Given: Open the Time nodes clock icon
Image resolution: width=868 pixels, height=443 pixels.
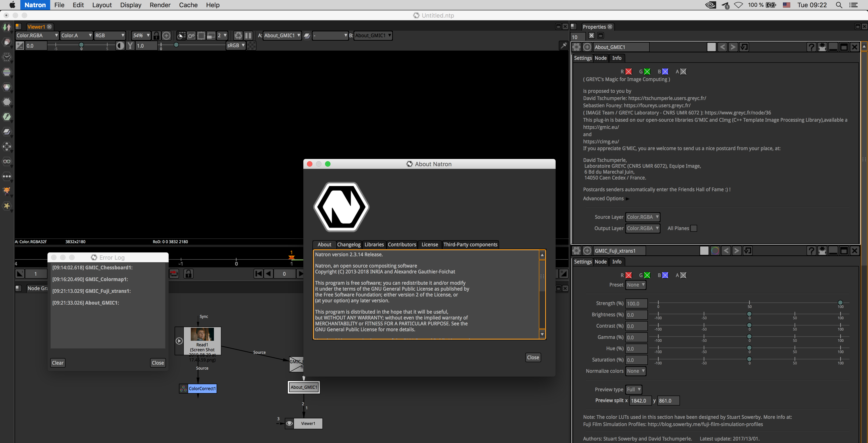Looking at the screenshot, I should tap(6, 57).
